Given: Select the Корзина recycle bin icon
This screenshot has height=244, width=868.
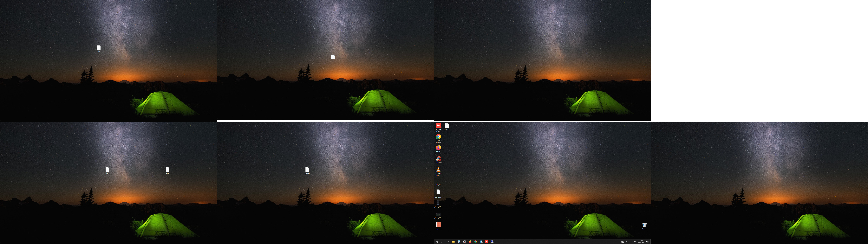Looking at the screenshot, I should click(x=644, y=226).
